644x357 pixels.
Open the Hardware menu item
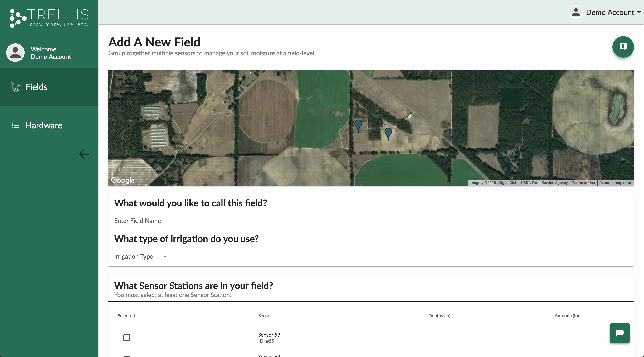tap(44, 125)
